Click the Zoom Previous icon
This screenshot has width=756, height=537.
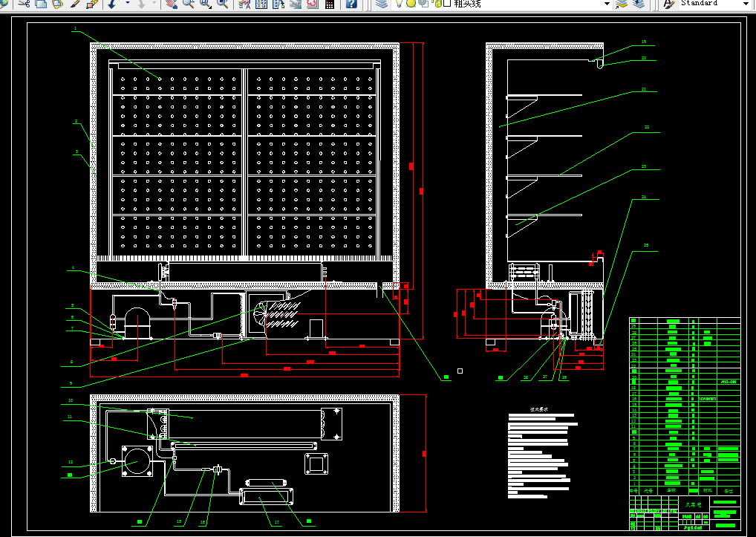point(222,4)
